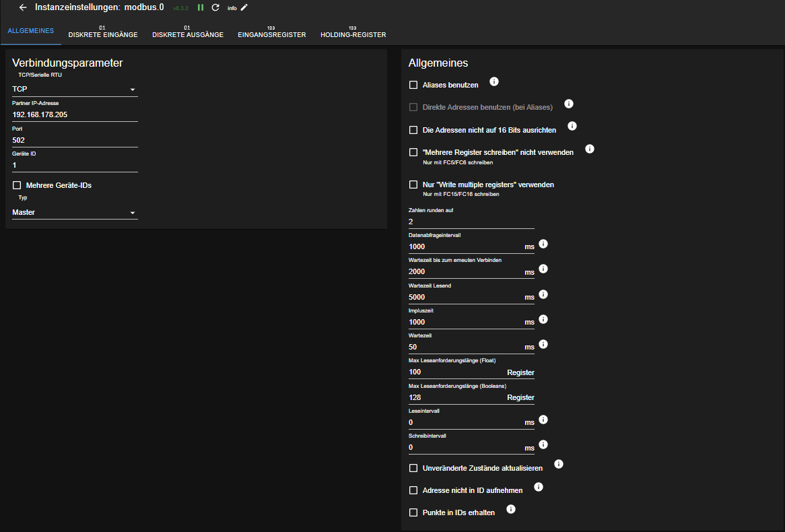Show info for Wartezeit bis zum erneuten Verbinden
Screen dimensions: 785x532
[543, 269]
